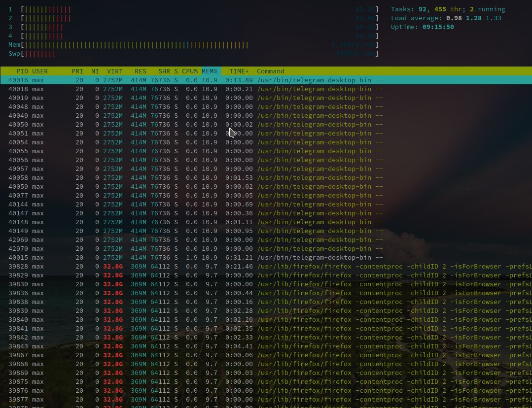Select firefox thread row PID 39876

(x=266, y=391)
